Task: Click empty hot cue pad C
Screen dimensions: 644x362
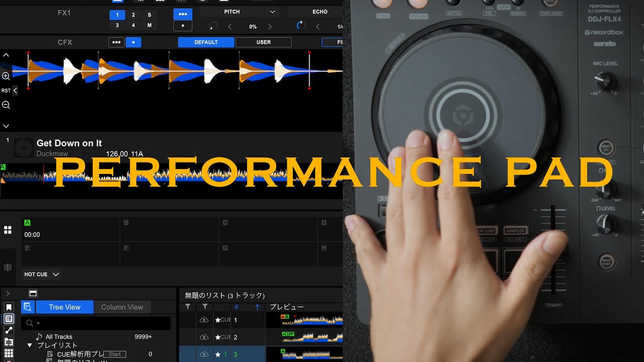Action: [x=269, y=229]
